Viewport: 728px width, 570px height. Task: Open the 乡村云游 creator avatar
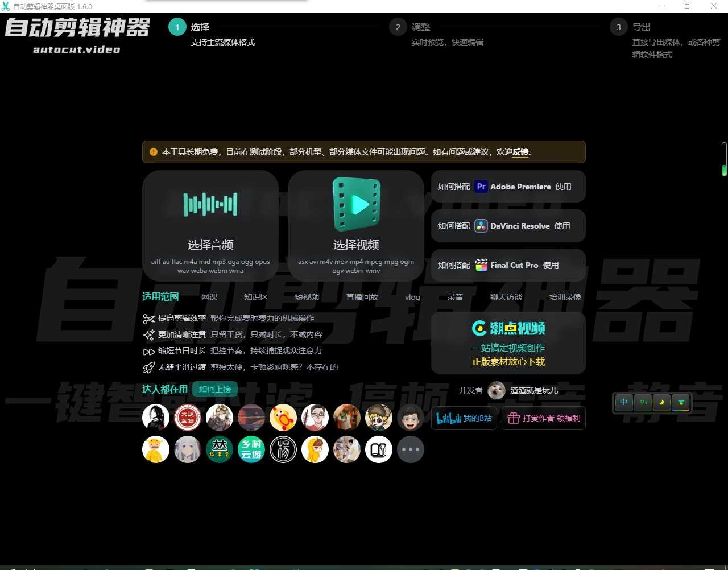(251, 449)
